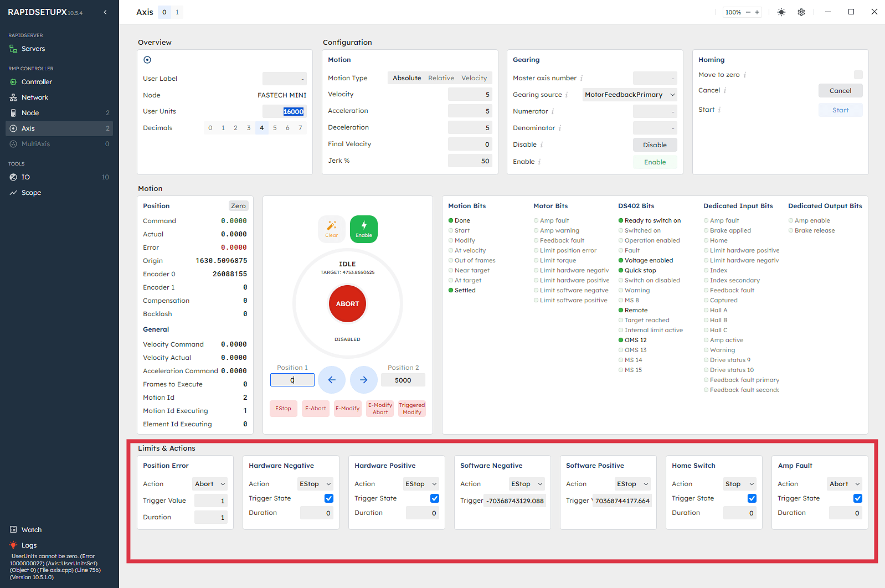Toggle Hardware Positive Trigger State checkbox
This screenshot has width=885, height=588.
[x=435, y=498]
